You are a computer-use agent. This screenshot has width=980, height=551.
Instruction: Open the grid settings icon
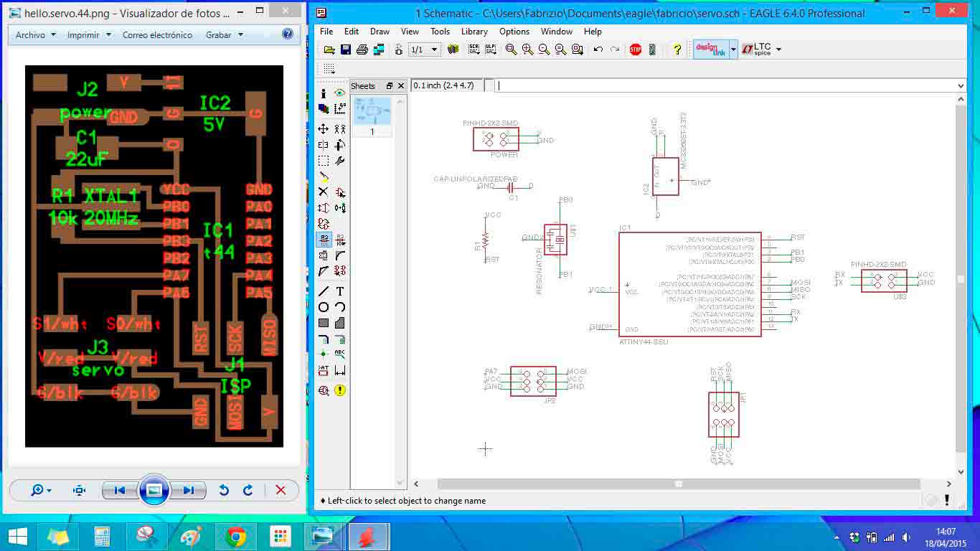329,69
